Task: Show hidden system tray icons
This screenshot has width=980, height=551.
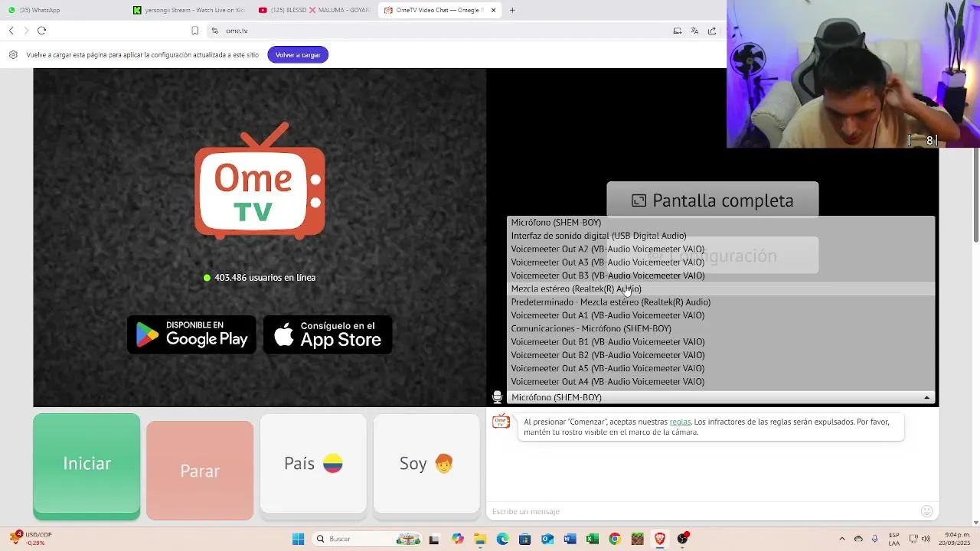Action: [841, 539]
